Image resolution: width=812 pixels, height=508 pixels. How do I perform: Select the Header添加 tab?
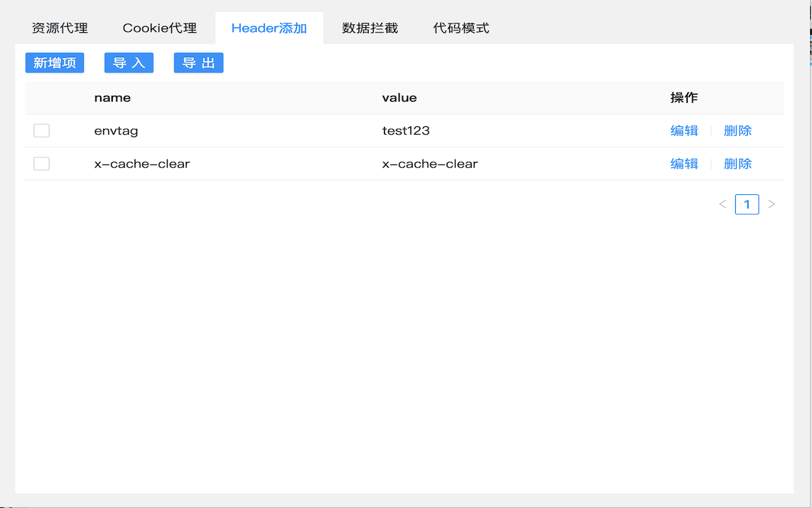tap(269, 27)
